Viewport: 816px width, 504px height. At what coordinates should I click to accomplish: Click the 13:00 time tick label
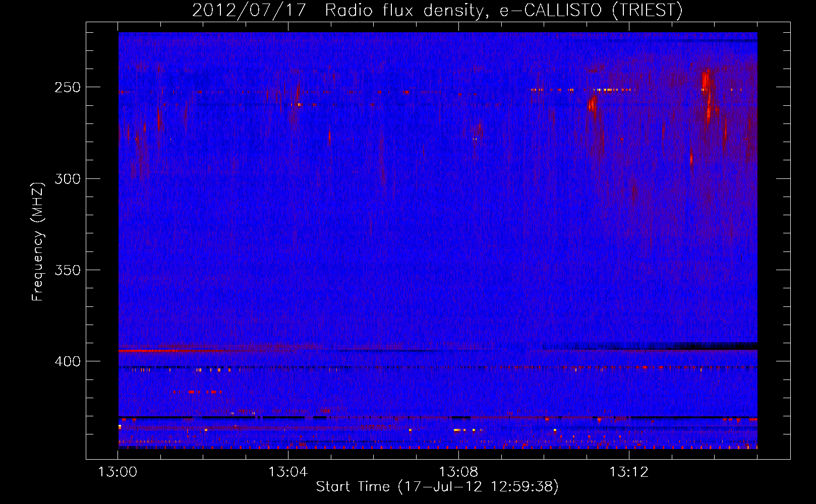pos(118,472)
